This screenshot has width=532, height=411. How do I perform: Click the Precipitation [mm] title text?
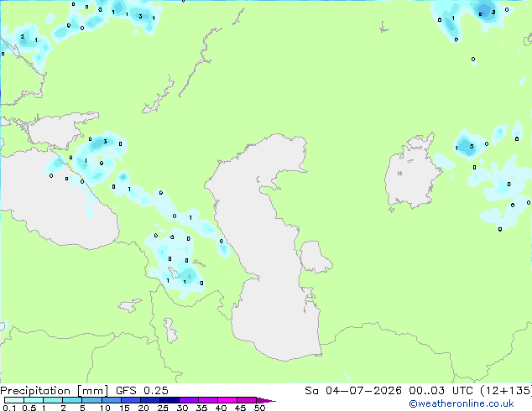pos(54,391)
